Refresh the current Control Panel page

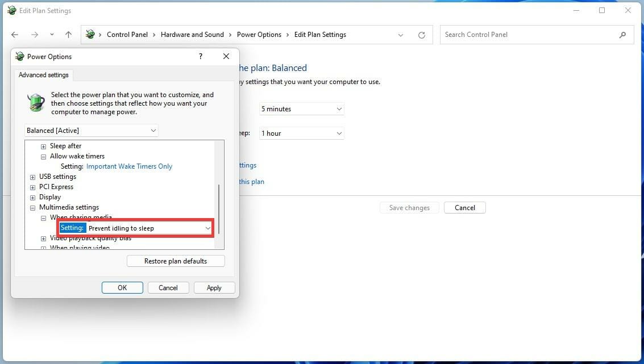pos(421,35)
